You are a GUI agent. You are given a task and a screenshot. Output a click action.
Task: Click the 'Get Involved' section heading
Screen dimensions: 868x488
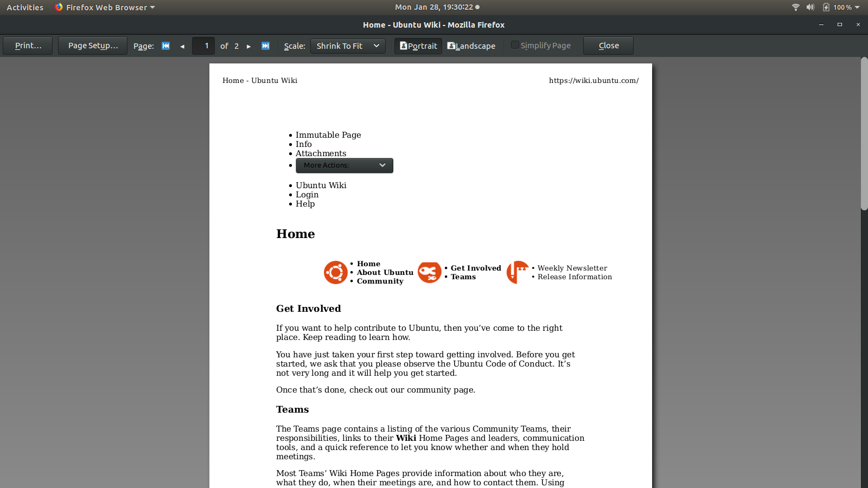(x=309, y=309)
